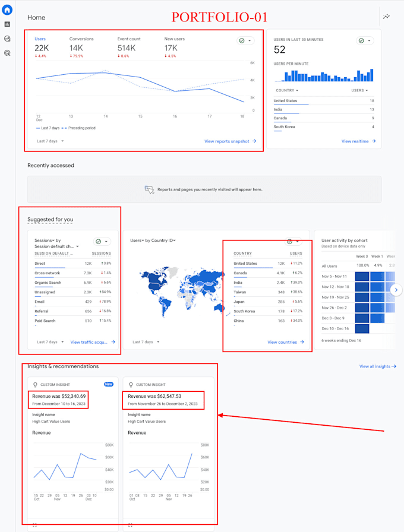Click the Canada row in countries table
Image resolution: width=404 pixels, height=532 pixels.
pos(268,273)
